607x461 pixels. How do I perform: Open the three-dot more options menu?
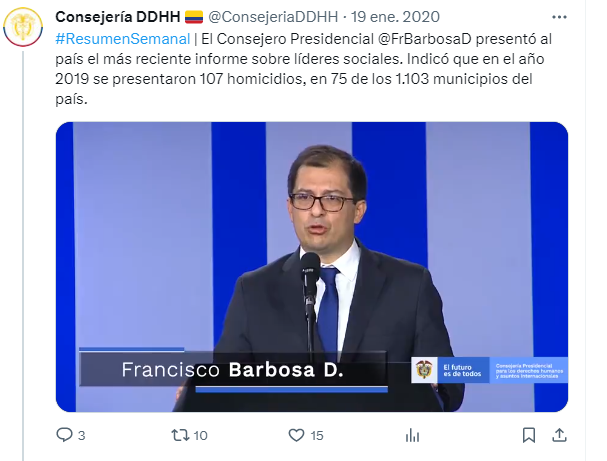point(559,17)
